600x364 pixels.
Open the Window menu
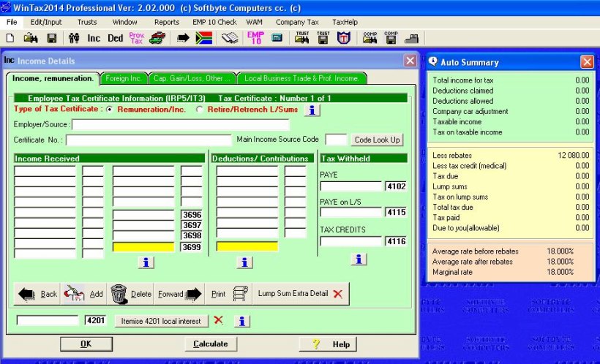click(124, 22)
